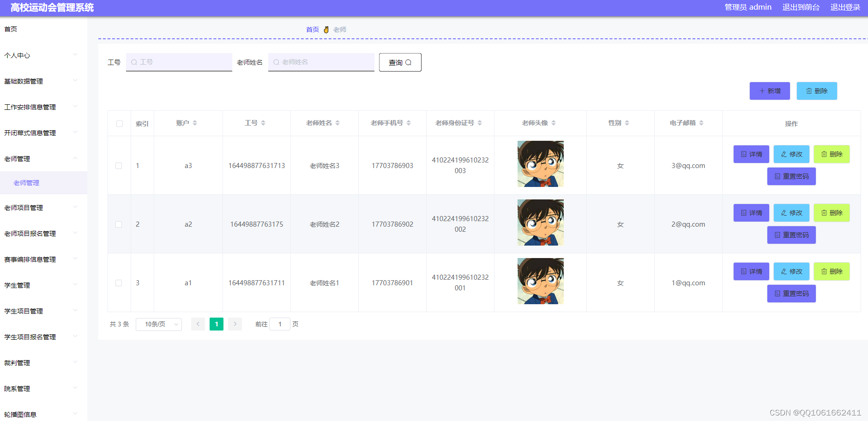This screenshot has height=421, width=868.
Task: Collapse 老师管理 parent sidebar menu
Action: tap(43, 159)
